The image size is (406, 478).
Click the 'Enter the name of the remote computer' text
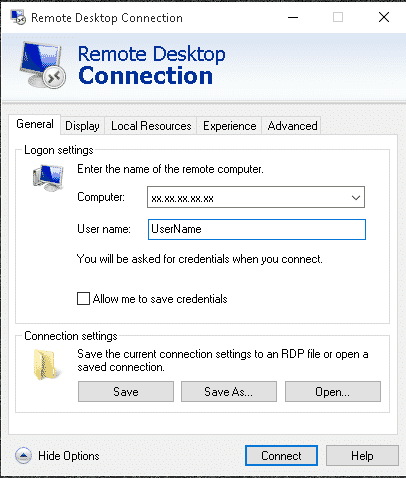[170, 169]
